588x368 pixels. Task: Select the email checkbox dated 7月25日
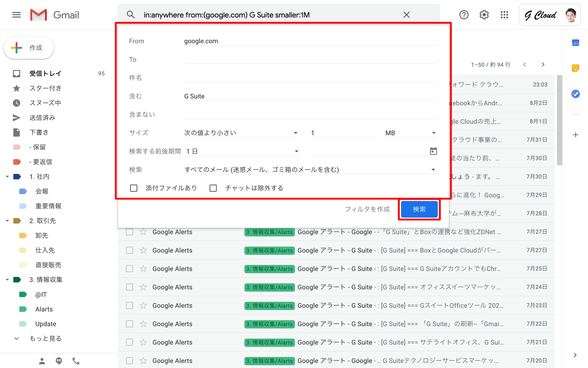(x=130, y=269)
